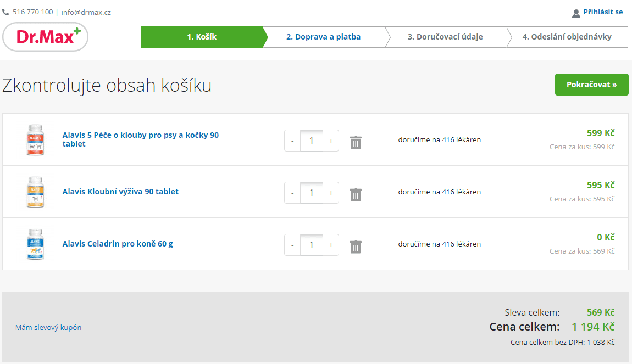This screenshot has height=364, width=632.
Task: Decrease quantity of Alavis Celadrin pro koně
Action: [292, 245]
